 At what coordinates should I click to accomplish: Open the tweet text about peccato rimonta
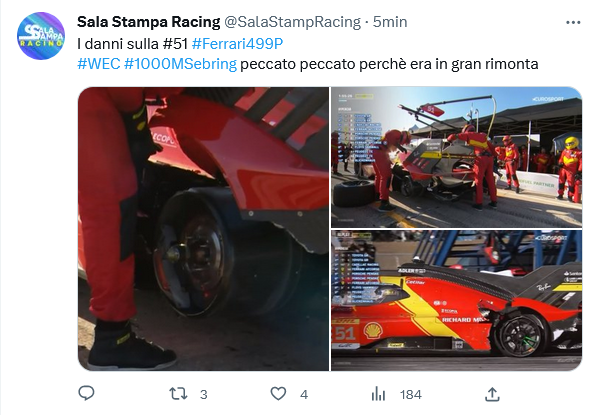389,64
